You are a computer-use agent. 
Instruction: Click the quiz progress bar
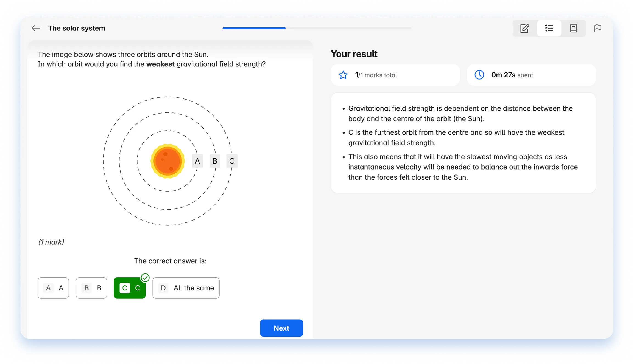317,28
